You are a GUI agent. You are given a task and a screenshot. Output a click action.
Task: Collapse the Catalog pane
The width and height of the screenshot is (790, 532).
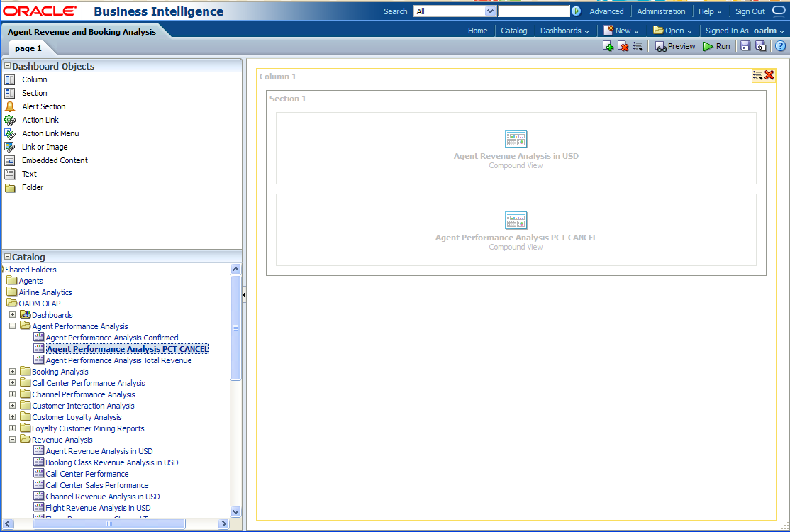pyautogui.click(x=7, y=257)
